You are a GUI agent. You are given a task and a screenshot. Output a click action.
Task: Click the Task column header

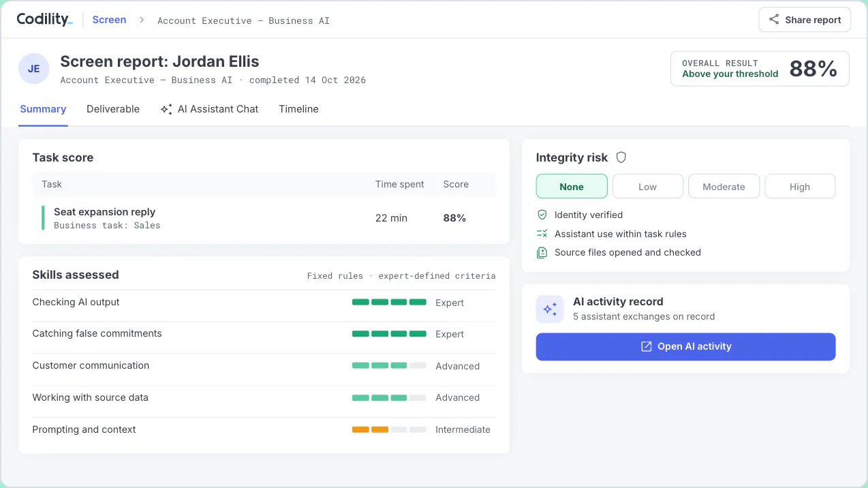[x=52, y=184]
